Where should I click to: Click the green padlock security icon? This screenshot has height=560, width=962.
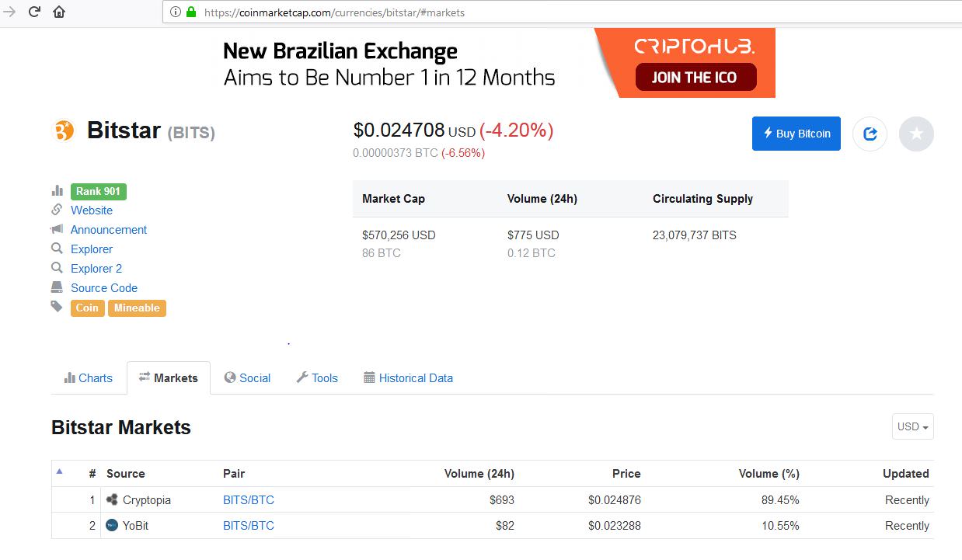pos(191,12)
